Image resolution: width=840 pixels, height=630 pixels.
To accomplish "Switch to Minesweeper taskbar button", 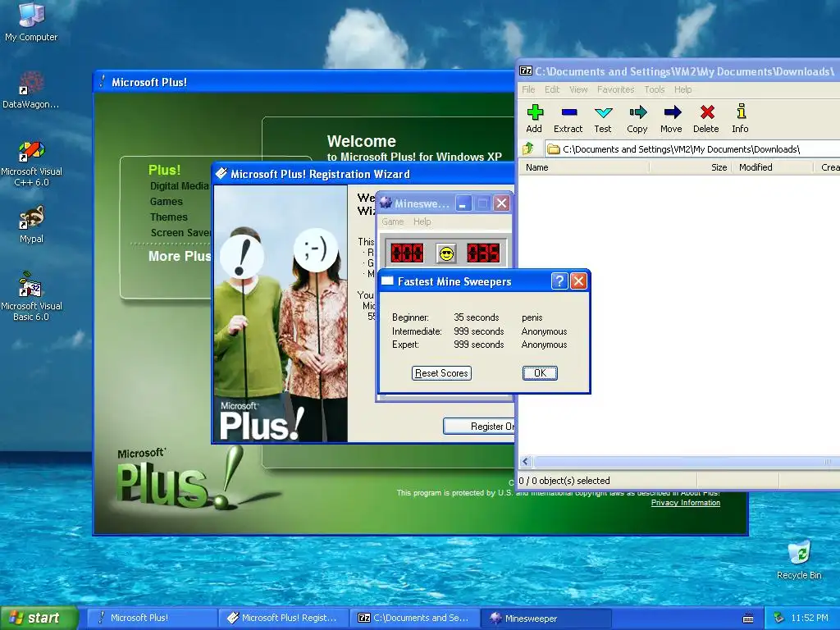I will point(546,619).
